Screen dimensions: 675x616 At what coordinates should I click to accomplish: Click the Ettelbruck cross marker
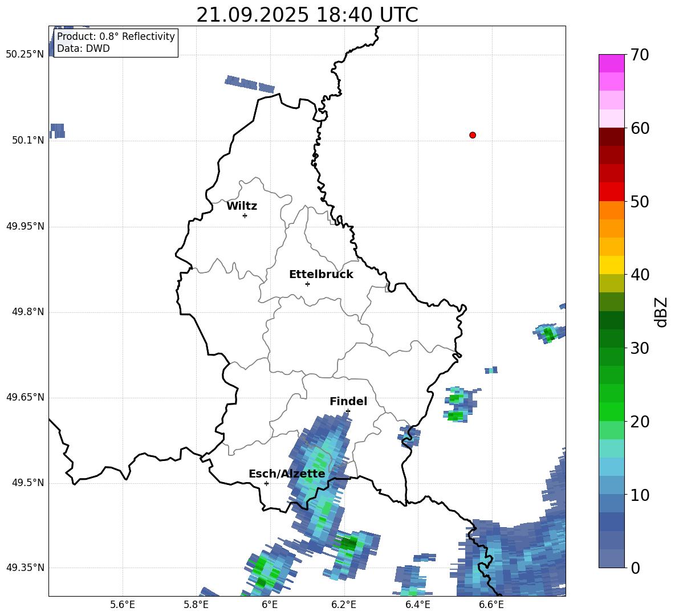tap(307, 284)
